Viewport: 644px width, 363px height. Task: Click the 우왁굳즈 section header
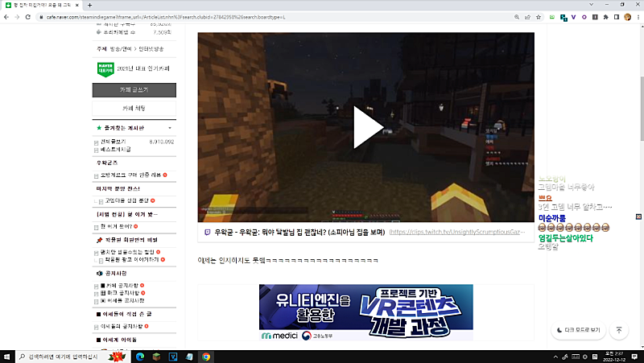tap(107, 163)
